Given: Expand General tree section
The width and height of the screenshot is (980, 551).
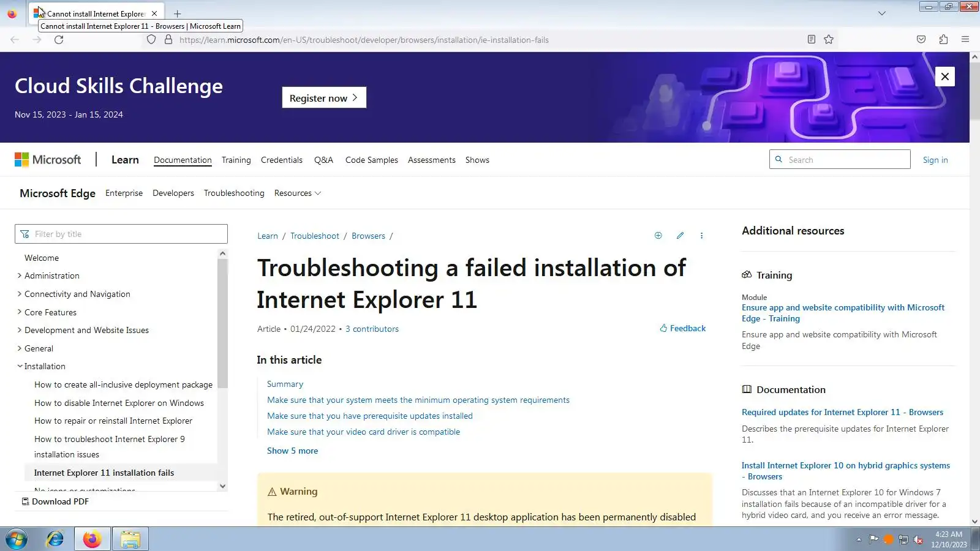Looking at the screenshot, I should point(20,348).
